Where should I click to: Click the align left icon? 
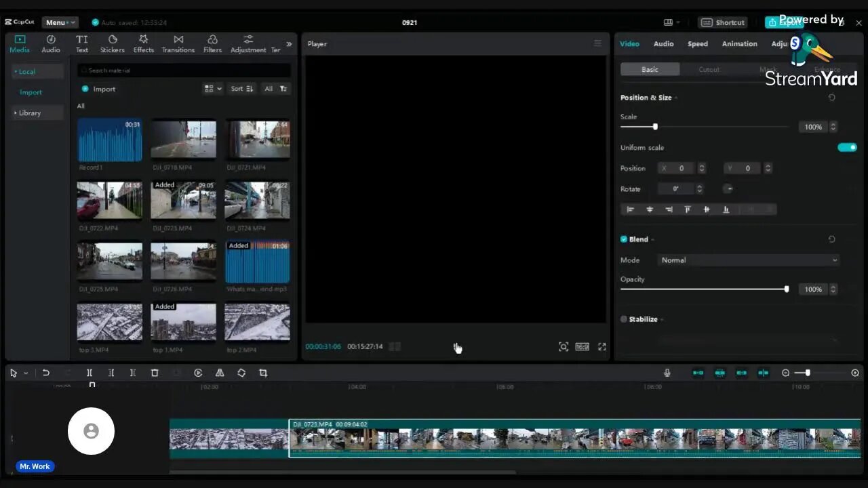(630, 209)
